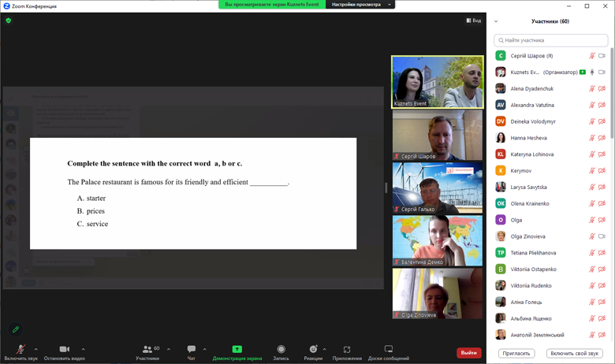Click the green screen-viewing banner for Kuznets Event
Viewport: 615px width, 364px height.
[x=272, y=4]
